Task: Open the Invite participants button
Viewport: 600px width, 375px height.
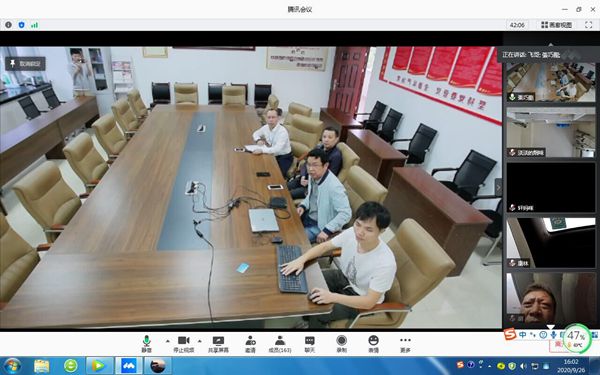Action: coord(250,344)
